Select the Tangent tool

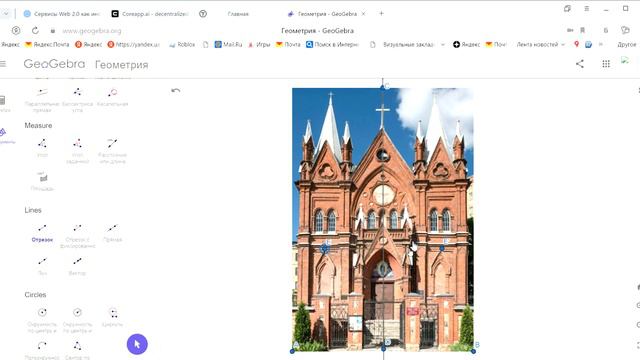112,97
